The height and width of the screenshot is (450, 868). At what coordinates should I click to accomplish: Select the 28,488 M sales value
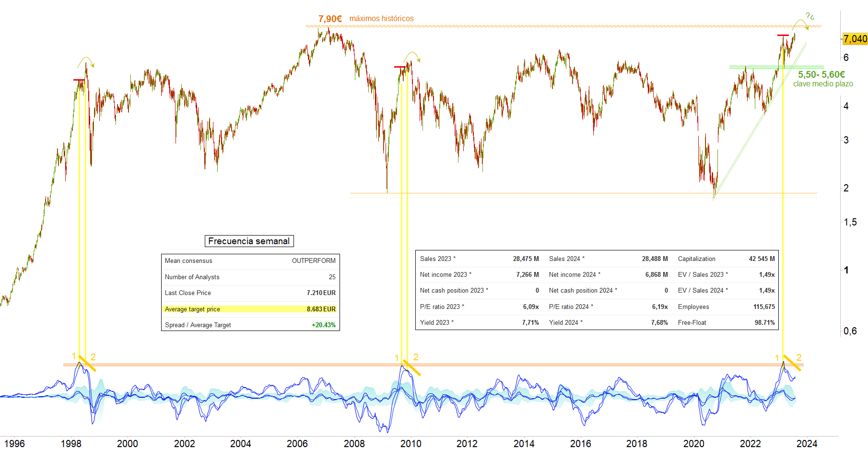pos(655,259)
